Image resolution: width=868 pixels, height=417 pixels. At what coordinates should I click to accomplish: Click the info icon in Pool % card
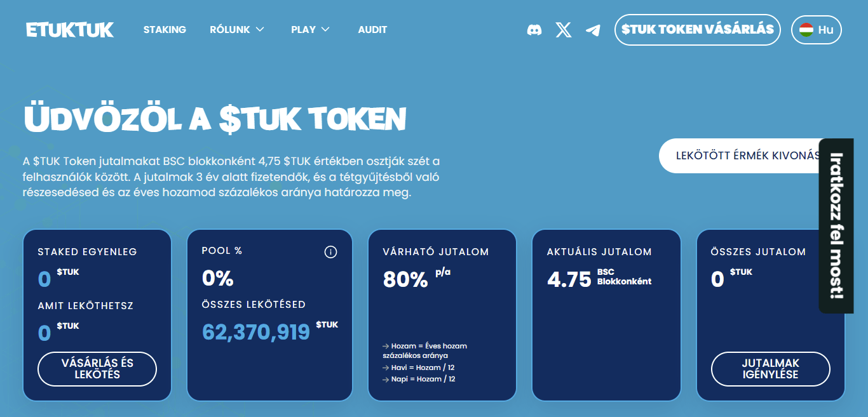click(330, 252)
